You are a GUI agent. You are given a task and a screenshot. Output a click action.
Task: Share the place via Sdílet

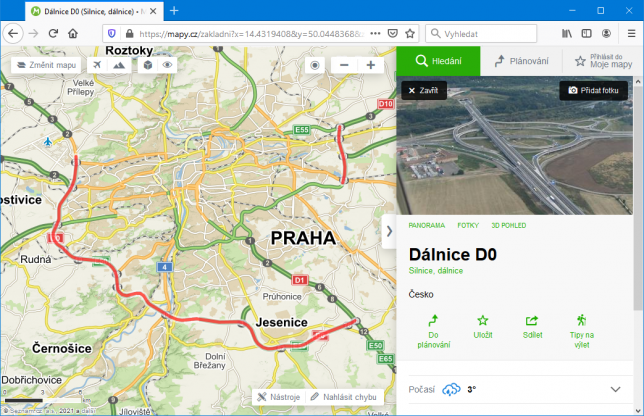(531, 327)
